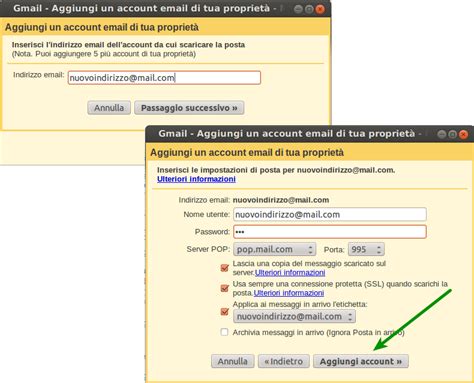Viewport: 474px width, 383px height.
Task: Close the first Gmail window
Action: (x=320, y=9)
